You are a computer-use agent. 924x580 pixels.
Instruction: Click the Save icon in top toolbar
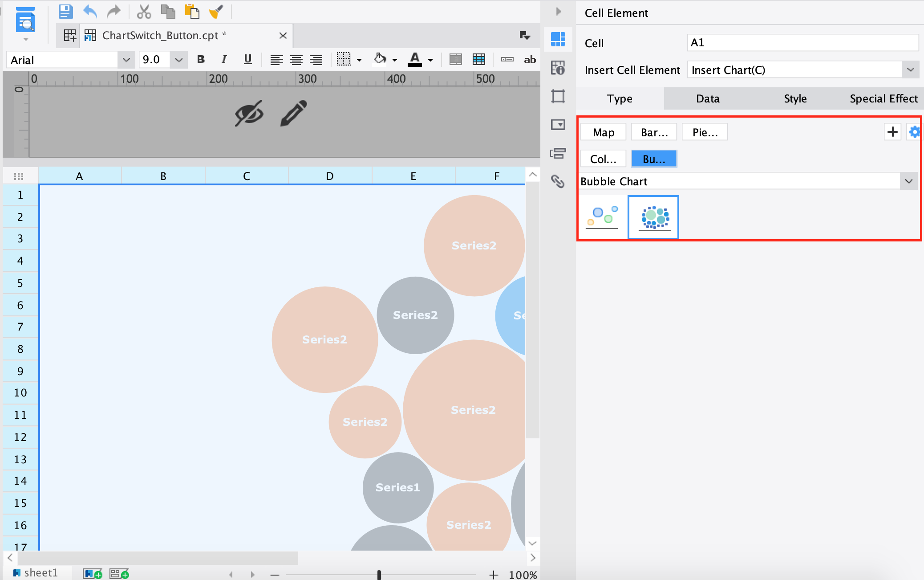65,12
